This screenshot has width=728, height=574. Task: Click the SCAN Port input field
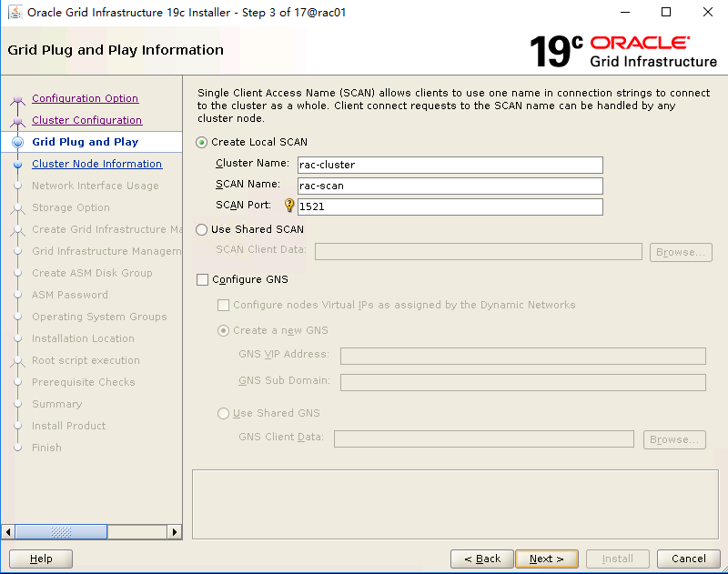pyautogui.click(x=450, y=207)
